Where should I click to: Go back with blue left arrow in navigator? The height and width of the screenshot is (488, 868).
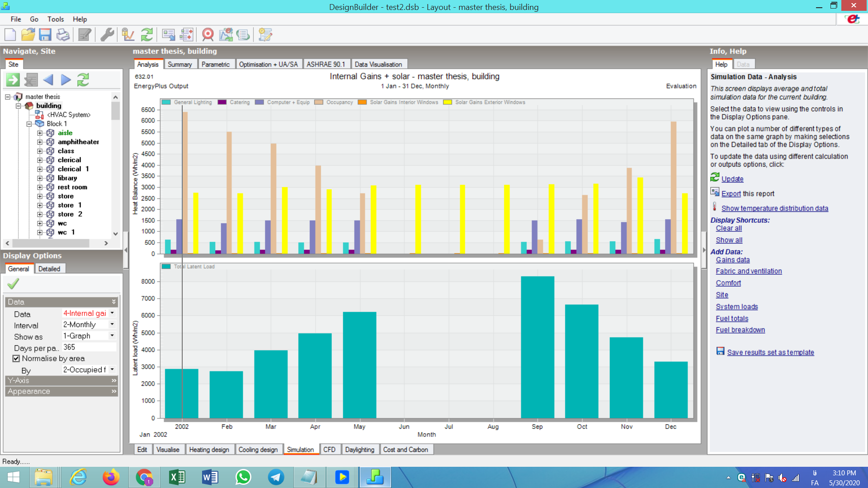point(48,80)
